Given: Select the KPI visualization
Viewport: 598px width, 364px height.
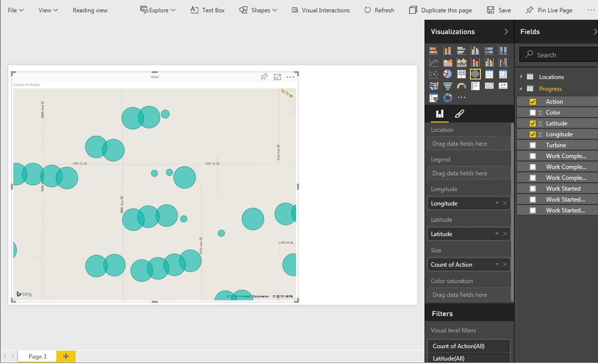Looking at the screenshot, I should point(503,86).
